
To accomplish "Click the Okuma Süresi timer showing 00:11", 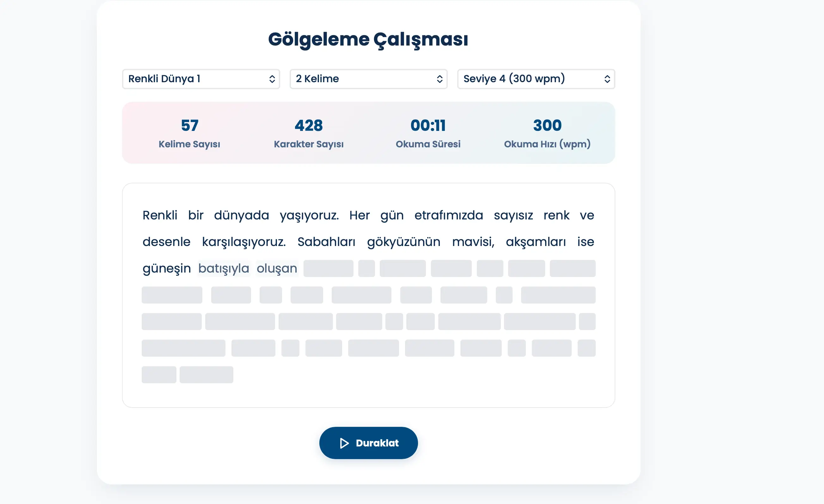I will click(428, 133).
